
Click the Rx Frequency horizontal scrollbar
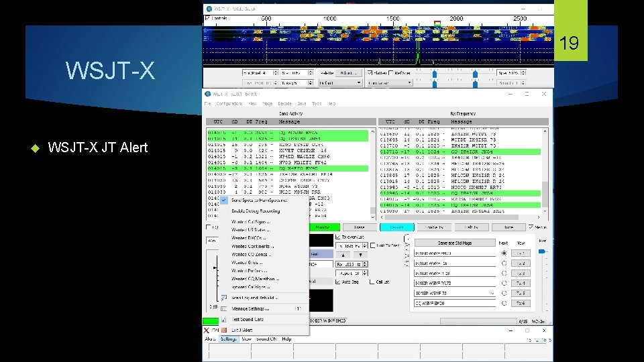pos(460,217)
